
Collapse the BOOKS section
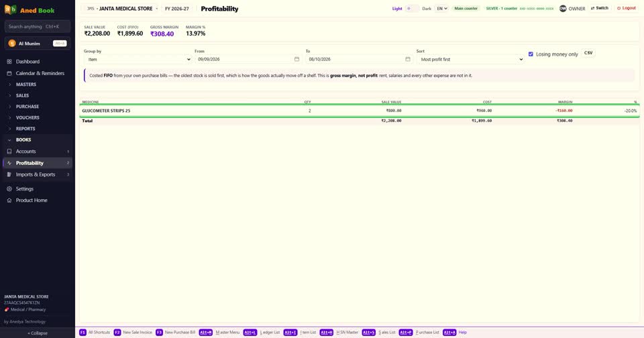(23, 139)
